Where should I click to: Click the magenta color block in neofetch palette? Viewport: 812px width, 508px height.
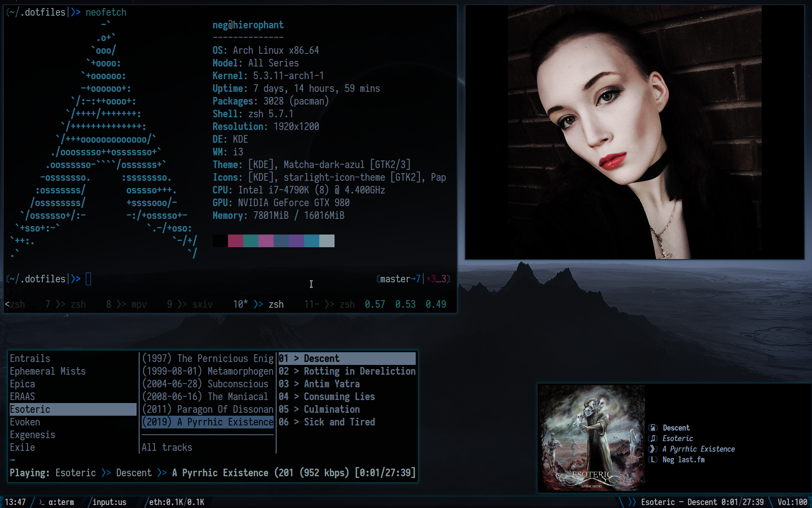click(x=266, y=241)
